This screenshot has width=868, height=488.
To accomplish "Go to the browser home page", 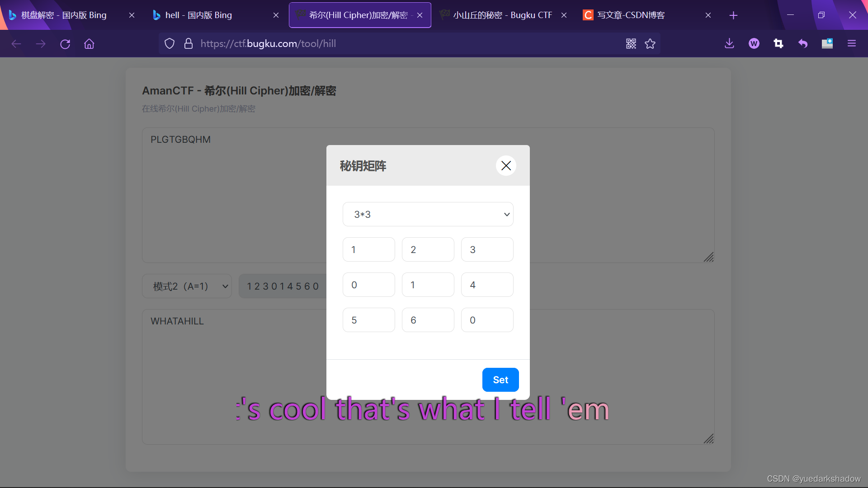I will (89, 44).
